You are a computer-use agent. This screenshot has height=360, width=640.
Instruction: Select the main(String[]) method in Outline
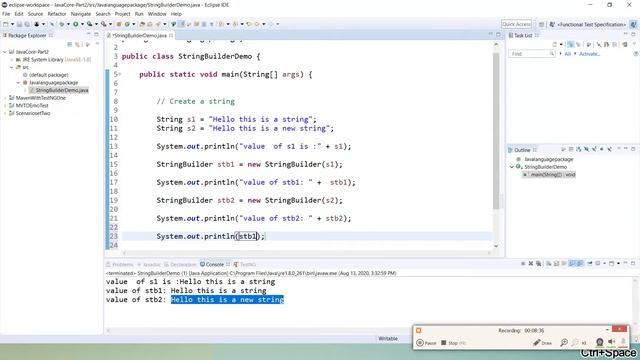(550, 175)
